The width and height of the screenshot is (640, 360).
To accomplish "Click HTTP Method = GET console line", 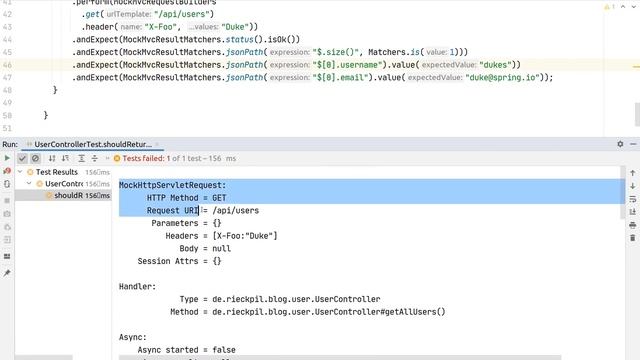I will [x=187, y=198].
